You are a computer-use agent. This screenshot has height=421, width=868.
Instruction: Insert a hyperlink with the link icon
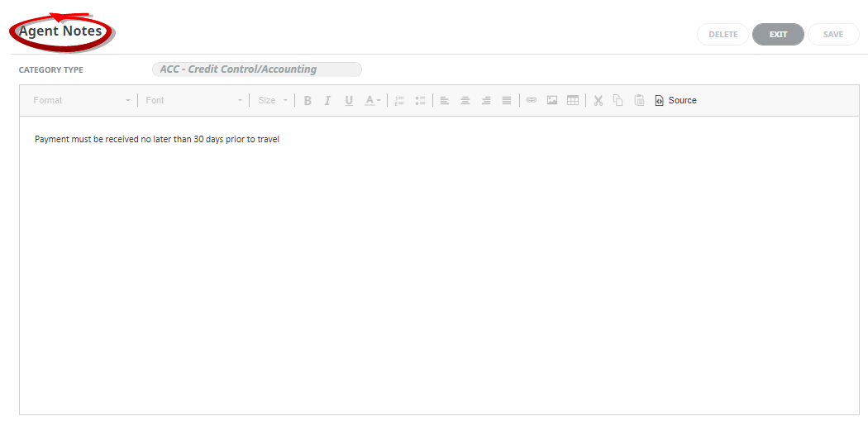532,101
